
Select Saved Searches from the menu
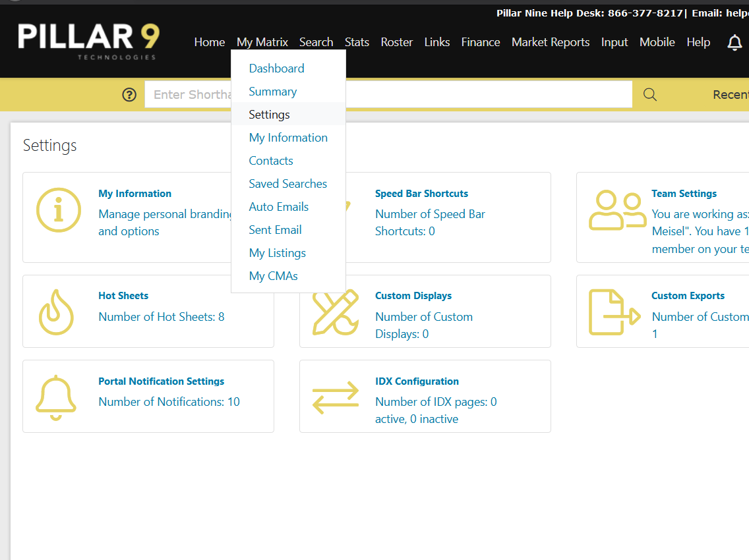pyautogui.click(x=287, y=183)
